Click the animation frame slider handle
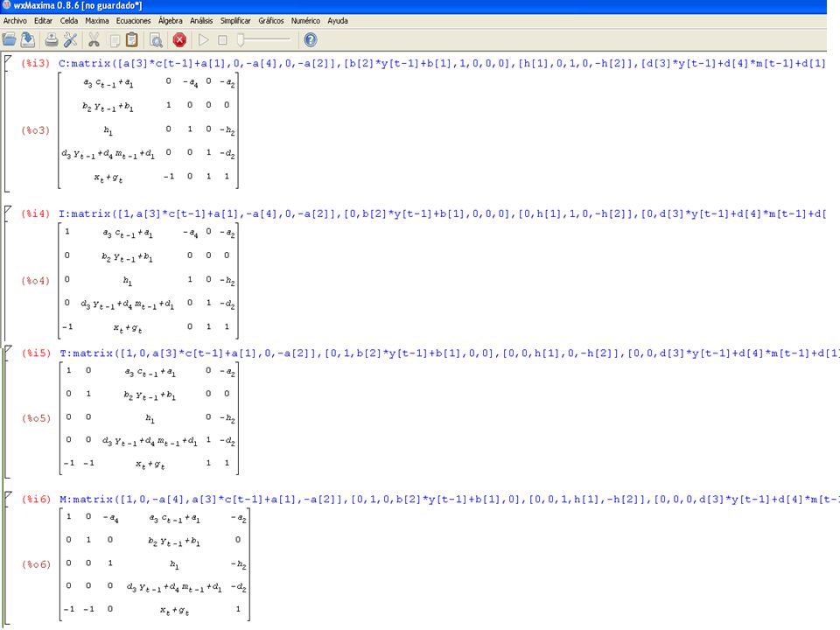The height and width of the screenshot is (630, 840). [x=241, y=39]
